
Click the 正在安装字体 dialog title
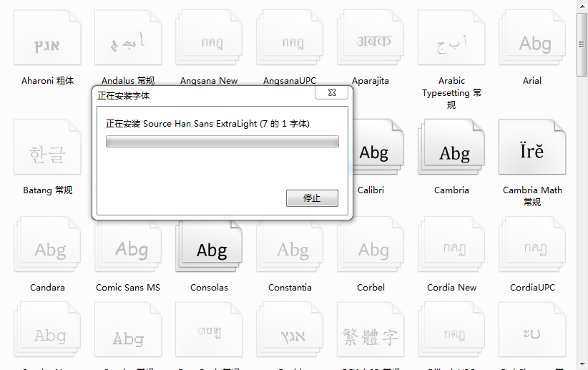(x=123, y=96)
